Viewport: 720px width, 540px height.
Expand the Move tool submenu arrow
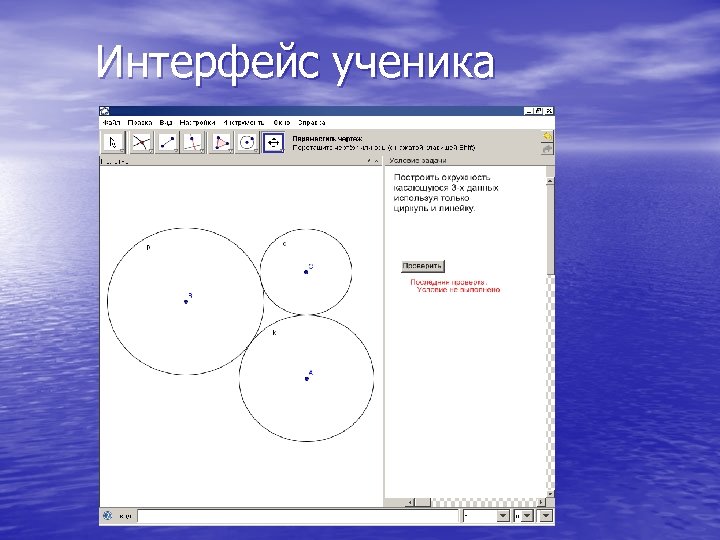pyautogui.click(x=121, y=150)
